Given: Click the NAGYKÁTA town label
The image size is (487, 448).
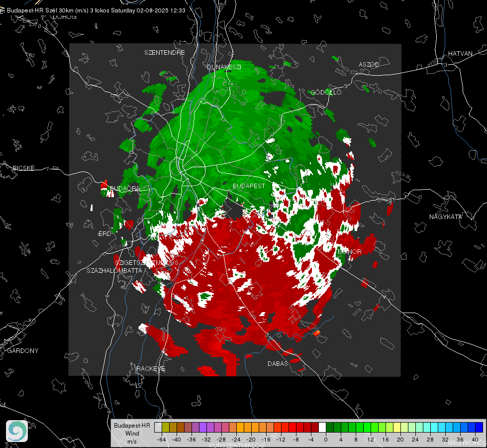Looking at the screenshot, I should point(446,217).
